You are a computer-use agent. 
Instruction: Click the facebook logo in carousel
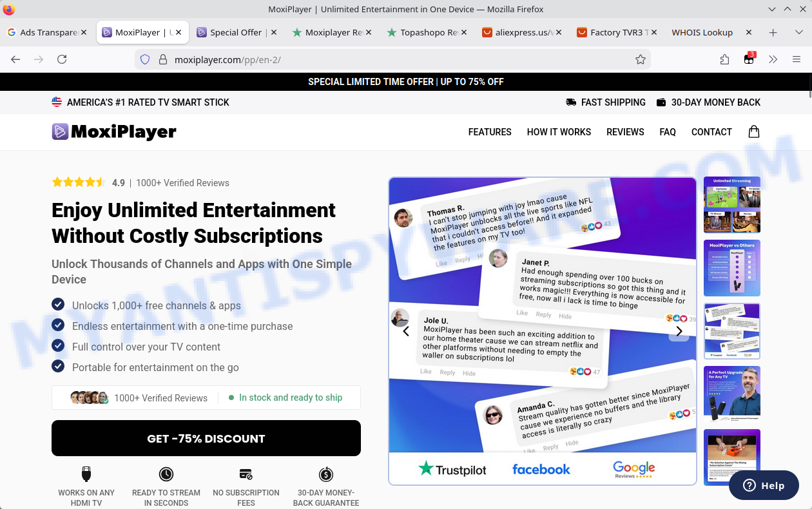tap(541, 469)
